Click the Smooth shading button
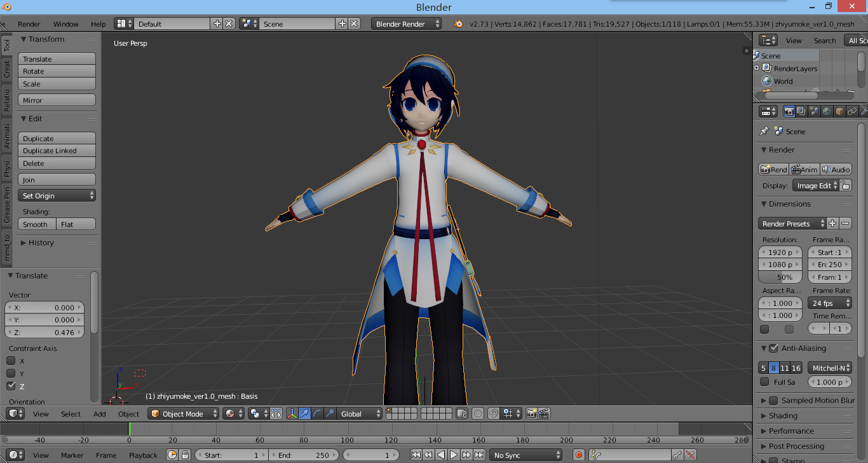Screen dimensions: 868x463 click(37, 224)
